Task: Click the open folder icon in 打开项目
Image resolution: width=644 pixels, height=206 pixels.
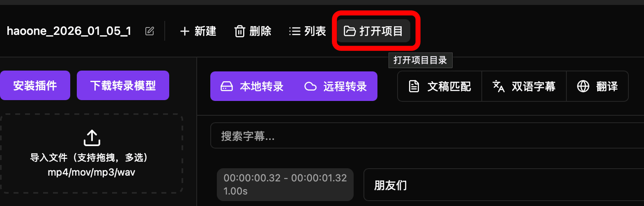Action: (350, 31)
